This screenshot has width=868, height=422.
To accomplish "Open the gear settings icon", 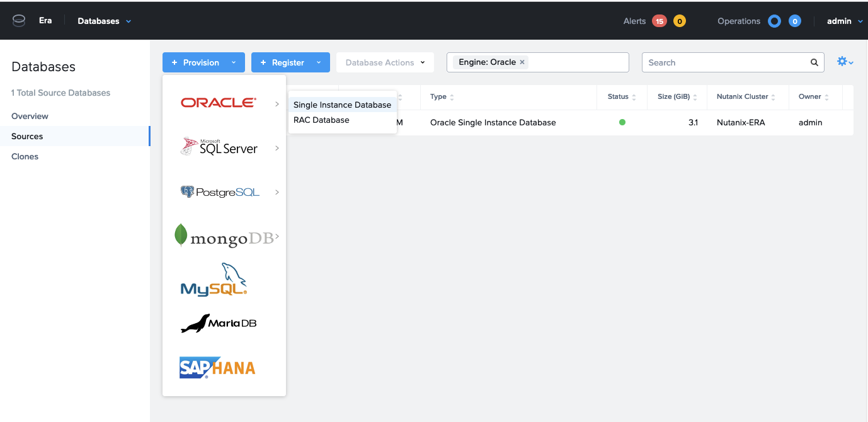I will pos(845,62).
